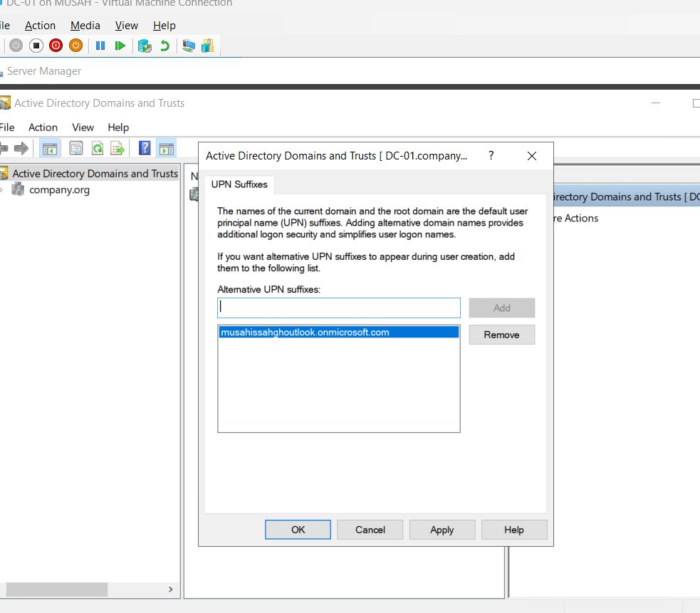Click the Checkpoint icon in VM toolbar
700x613 pixels.
pyautogui.click(x=145, y=46)
